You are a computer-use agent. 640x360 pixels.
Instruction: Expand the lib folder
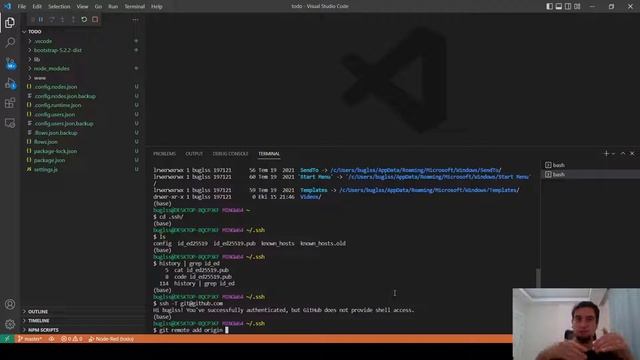(x=82, y=59)
